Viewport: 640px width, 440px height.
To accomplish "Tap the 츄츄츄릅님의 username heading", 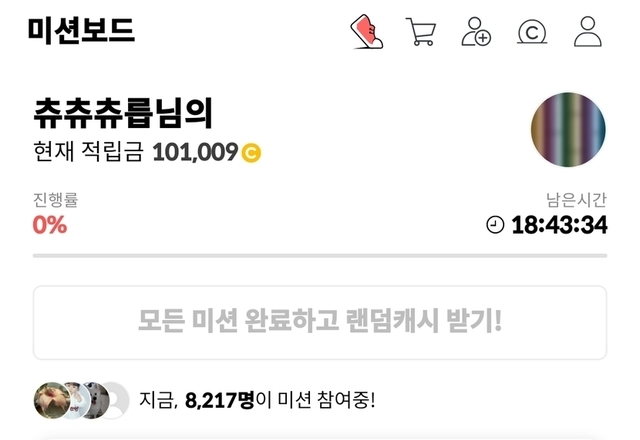I will coord(123,113).
